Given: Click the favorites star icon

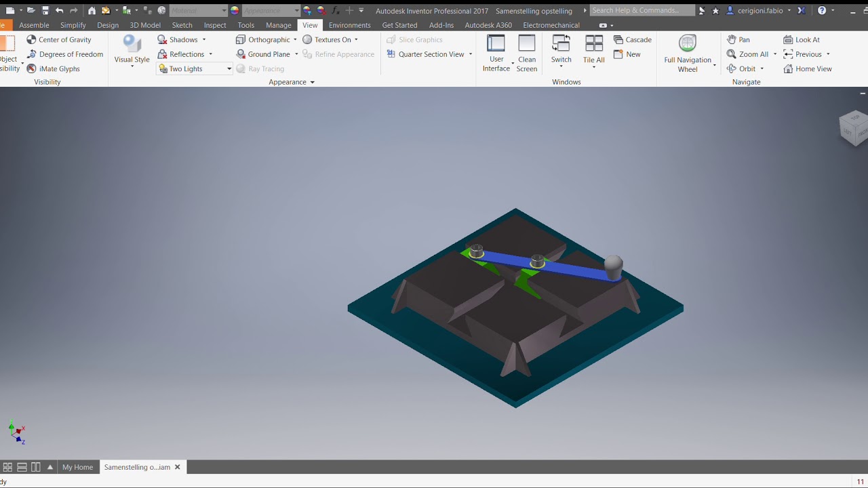Looking at the screenshot, I should 715,10.
